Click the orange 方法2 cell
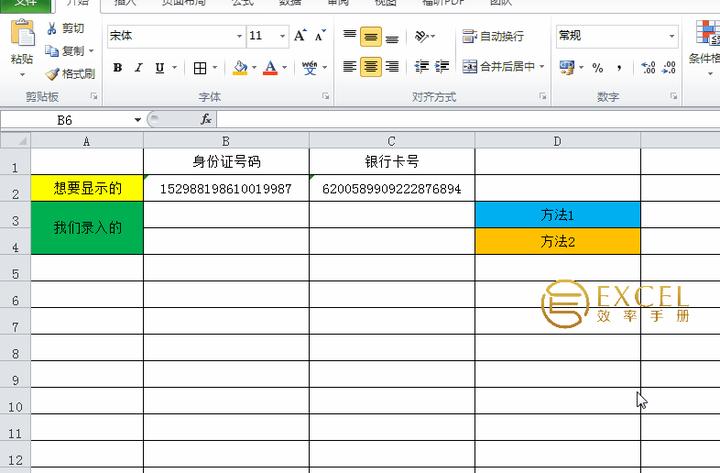Image resolution: width=720 pixels, height=473 pixels. coord(557,242)
